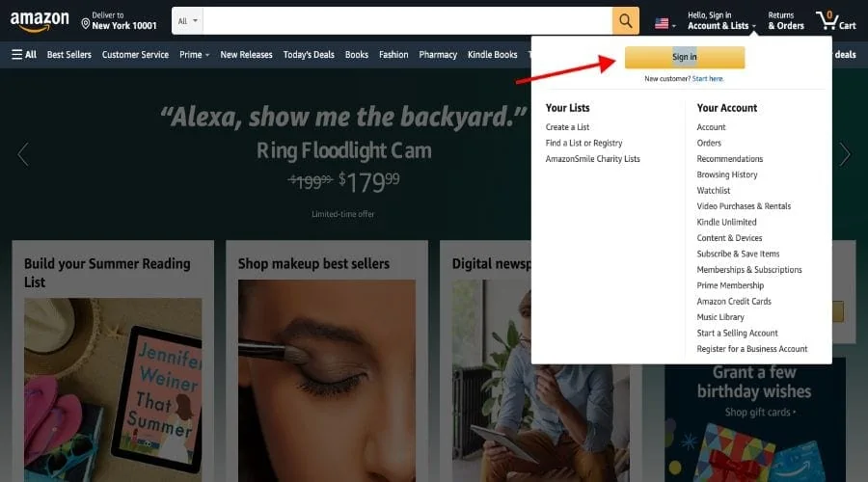This screenshot has width=868, height=482.
Task: Click the Start here new customer link
Action: tap(708, 79)
